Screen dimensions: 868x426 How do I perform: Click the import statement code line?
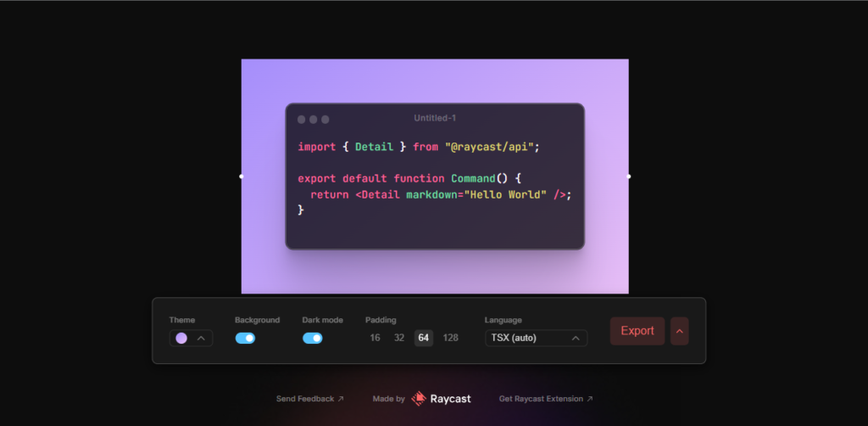click(419, 148)
